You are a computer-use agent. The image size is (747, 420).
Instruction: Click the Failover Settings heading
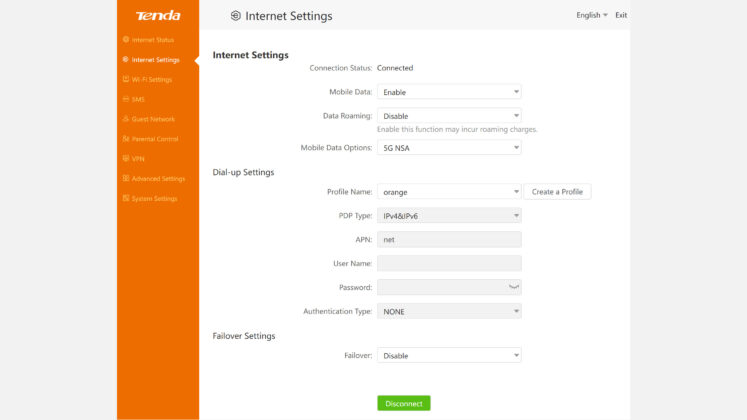click(x=244, y=336)
